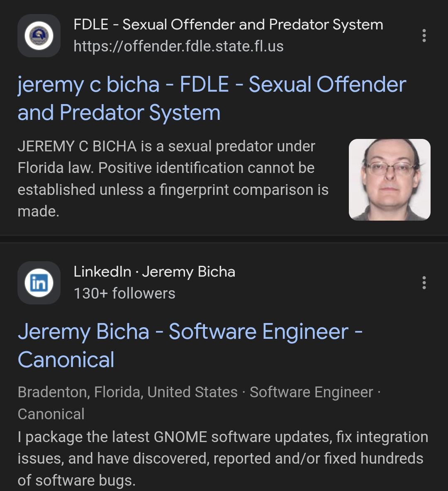Click the LinkedIn · Jeremy Bicha source label
Viewport: 448px width, 491px height.
point(154,272)
